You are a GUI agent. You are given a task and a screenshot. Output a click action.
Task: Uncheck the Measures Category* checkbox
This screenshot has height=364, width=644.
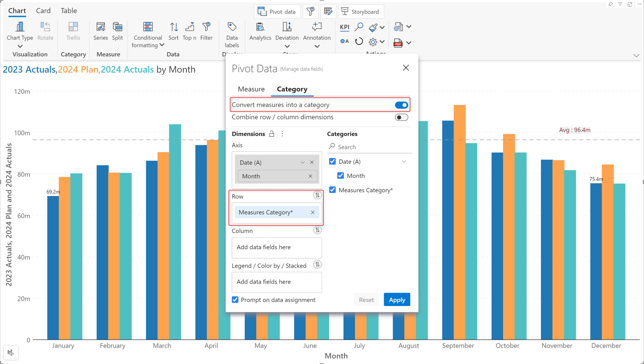[332, 190]
